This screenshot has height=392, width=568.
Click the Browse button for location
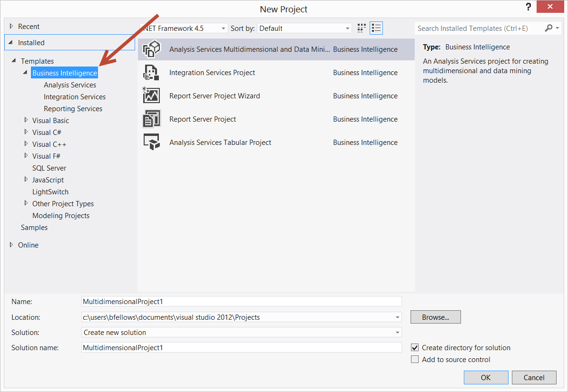coord(435,317)
